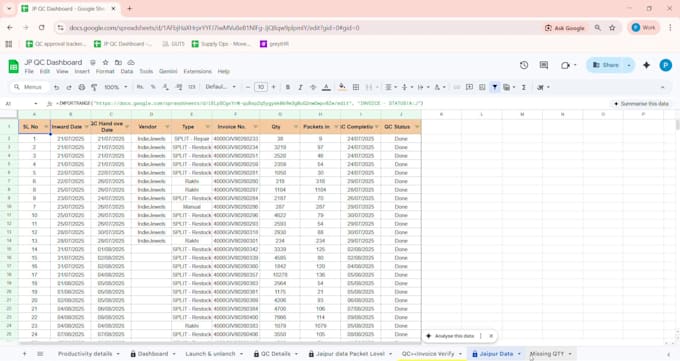Decrease decimal places
This screenshot has height=361, width=680.
[166, 87]
